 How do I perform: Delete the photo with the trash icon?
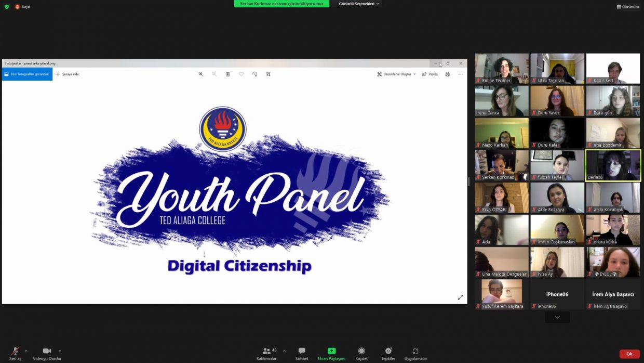(x=228, y=74)
